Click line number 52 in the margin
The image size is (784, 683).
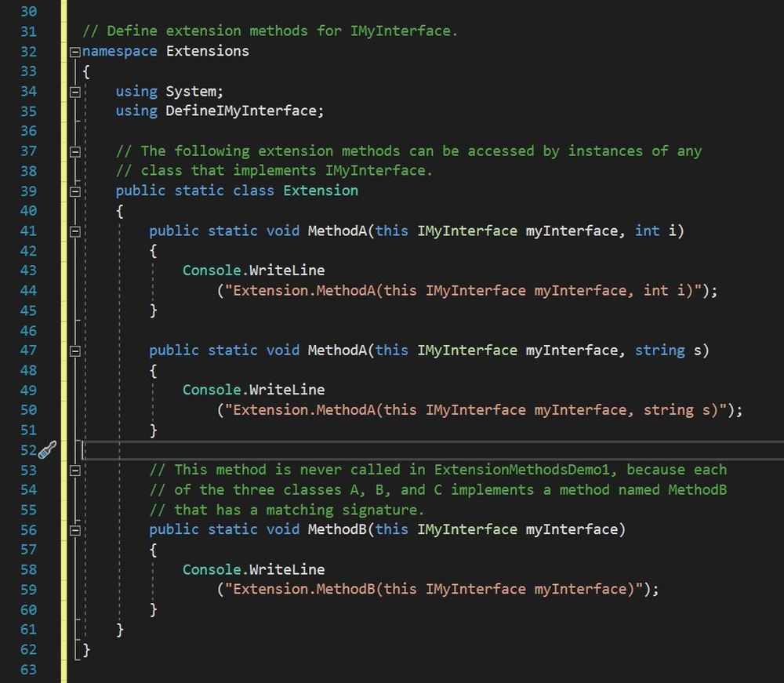(x=28, y=450)
